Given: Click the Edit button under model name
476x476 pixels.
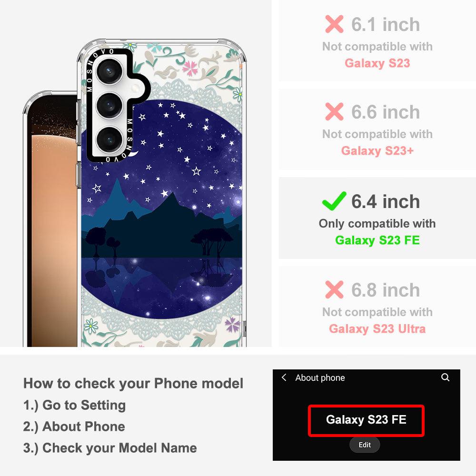Looking at the screenshot, I should pyautogui.click(x=364, y=445).
